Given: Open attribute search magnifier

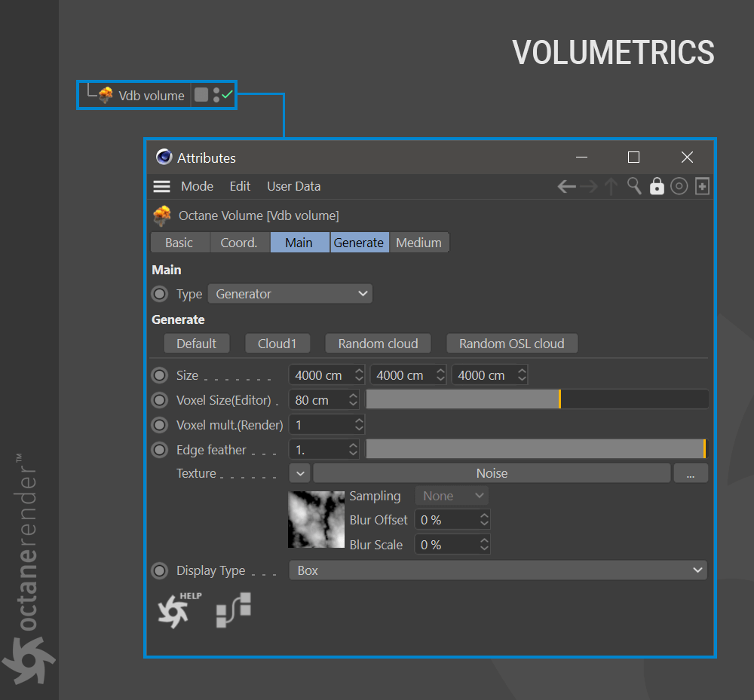Looking at the screenshot, I should [634, 186].
